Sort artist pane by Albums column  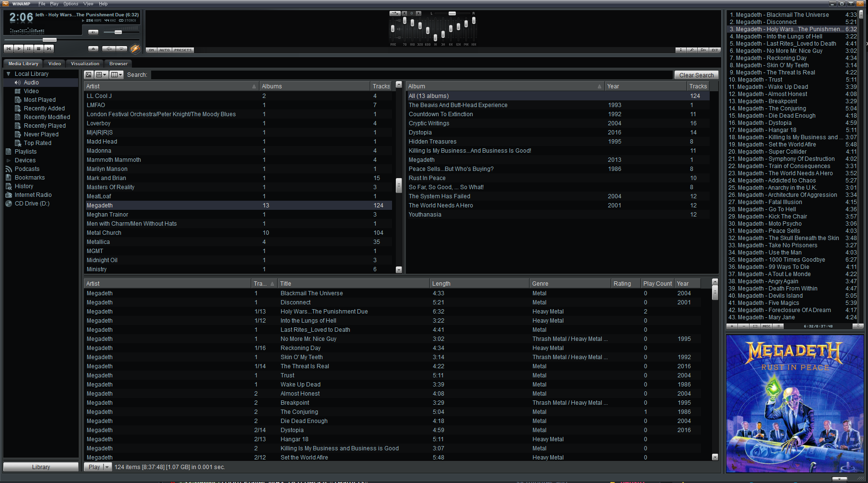point(314,86)
